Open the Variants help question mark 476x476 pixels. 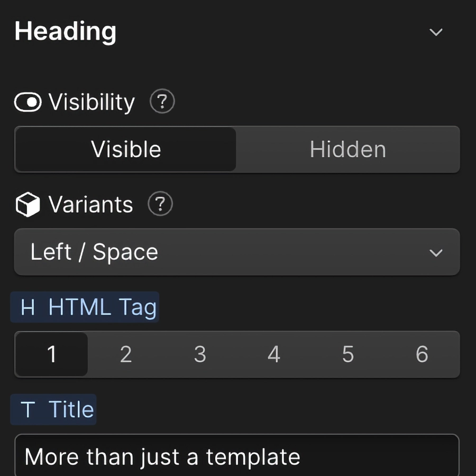click(160, 205)
